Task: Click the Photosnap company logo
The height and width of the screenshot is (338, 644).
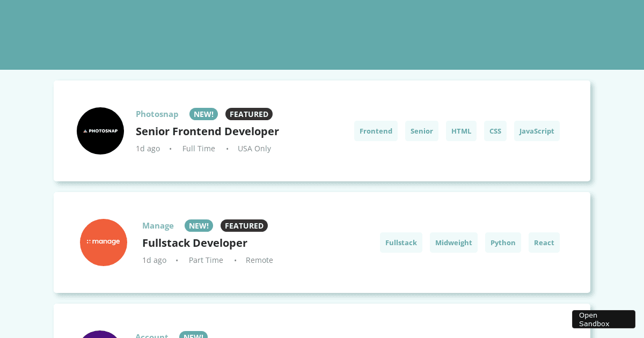Action: coord(100,131)
